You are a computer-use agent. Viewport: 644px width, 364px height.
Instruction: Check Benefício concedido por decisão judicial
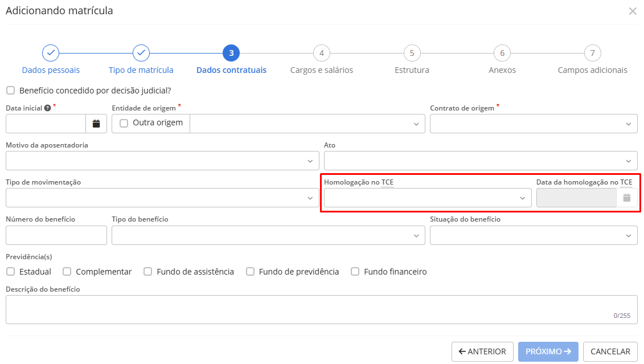tap(10, 89)
